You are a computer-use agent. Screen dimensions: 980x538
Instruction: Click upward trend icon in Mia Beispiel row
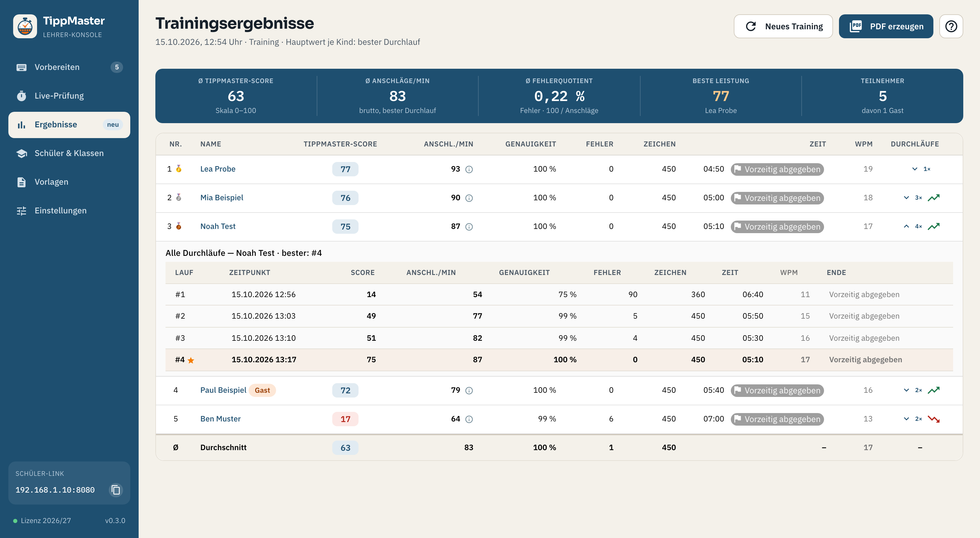[x=934, y=198]
